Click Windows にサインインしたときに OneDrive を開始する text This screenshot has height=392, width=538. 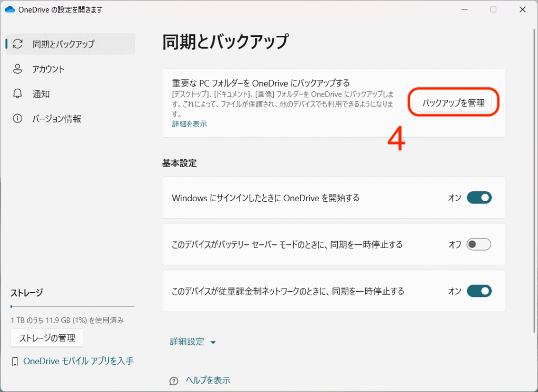pos(265,198)
